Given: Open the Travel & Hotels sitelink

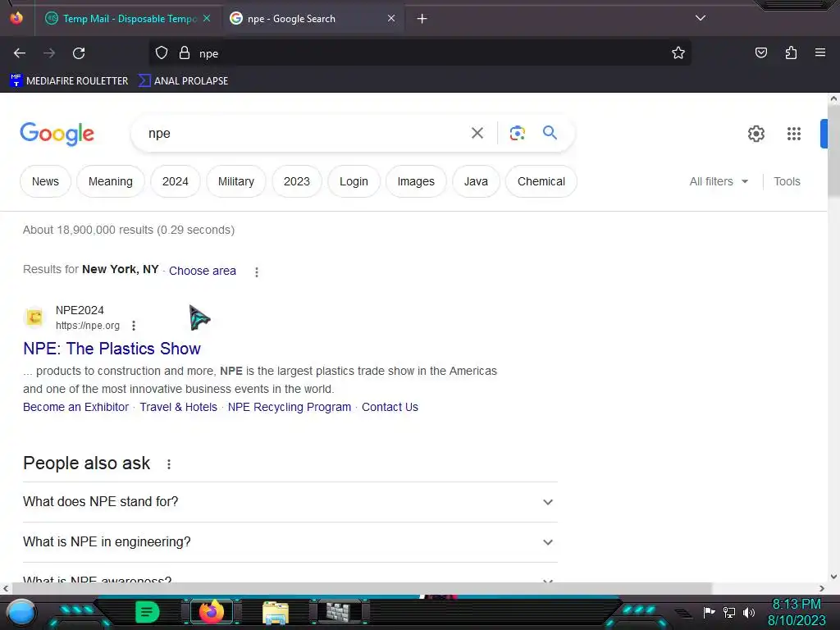Looking at the screenshot, I should coord(178,407).
